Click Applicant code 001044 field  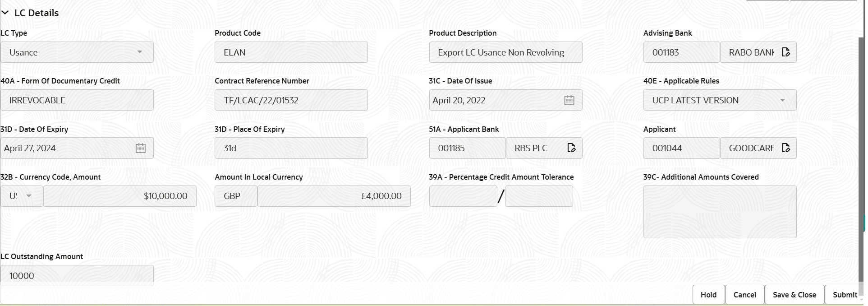(681, 148)
